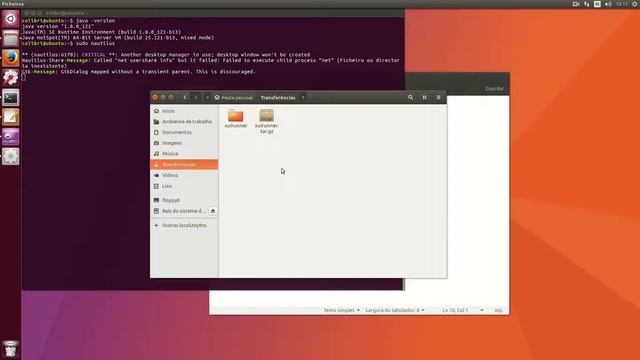Open Música in the sidebar
The height and width of the screenshot is (360, 640).
[184, 153]
